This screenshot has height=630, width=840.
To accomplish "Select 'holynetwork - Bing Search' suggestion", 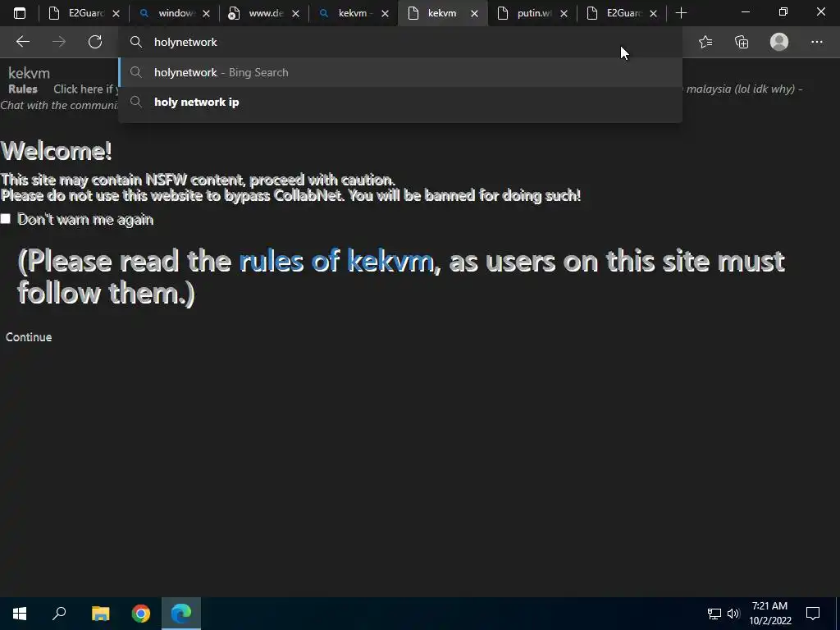I will click(x=400, y=72).
